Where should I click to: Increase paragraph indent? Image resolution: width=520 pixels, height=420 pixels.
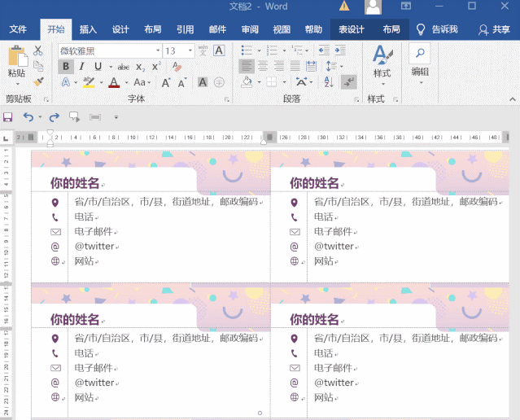pyautogui.click(x=340, y=50)
